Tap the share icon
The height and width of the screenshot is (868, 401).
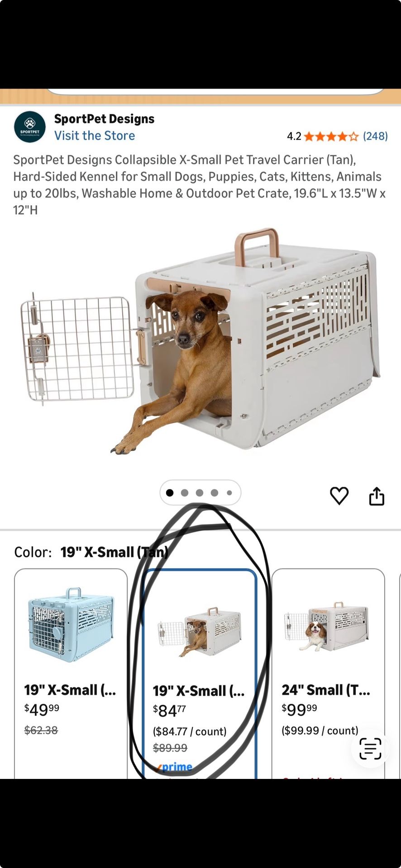377,496
